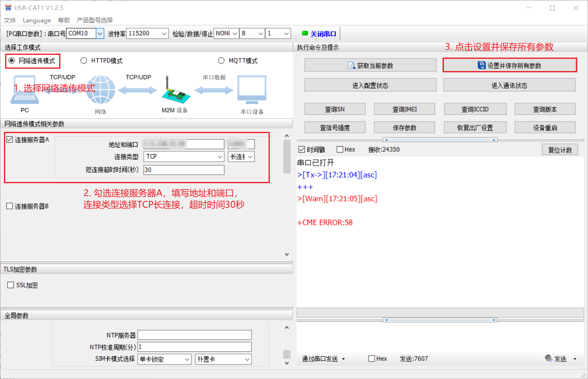
Task: Open the data bits 8 dropdown
Action: tap(261, 33)
